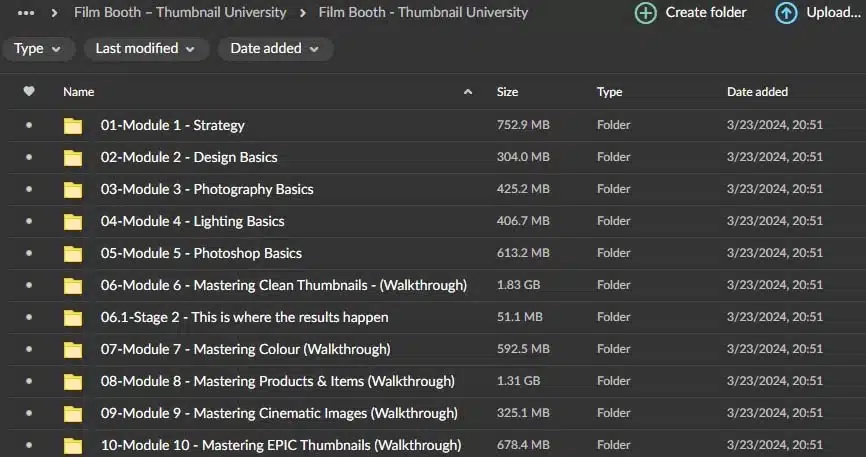Sort by the Size column header
This screenshot has width=866, height=457.
coord(507,92)
